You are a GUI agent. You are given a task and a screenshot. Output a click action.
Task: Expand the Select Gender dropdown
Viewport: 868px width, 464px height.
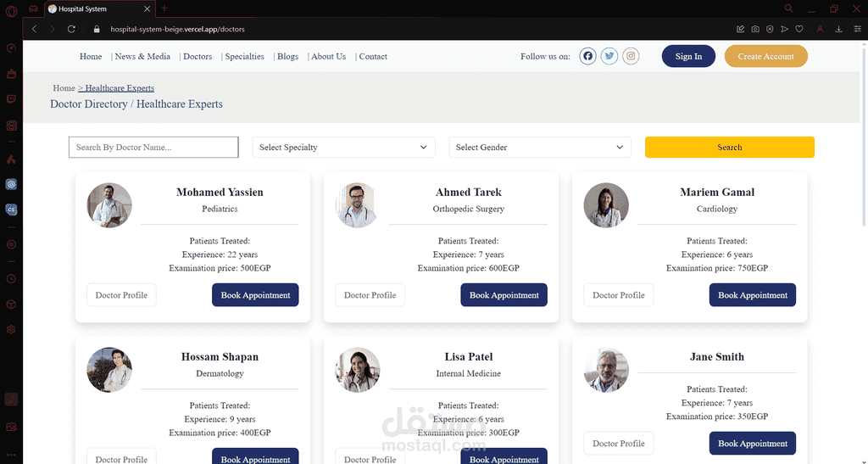(540, 148)
